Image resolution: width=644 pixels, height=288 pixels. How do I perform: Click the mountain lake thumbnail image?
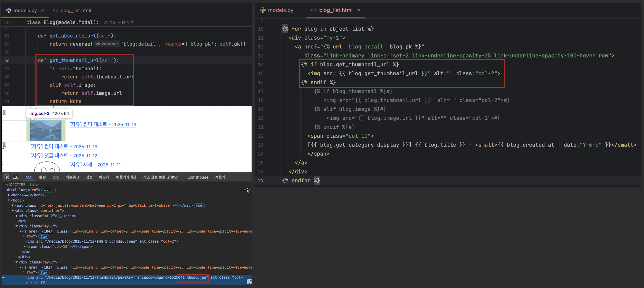click(x=46, y=131)
